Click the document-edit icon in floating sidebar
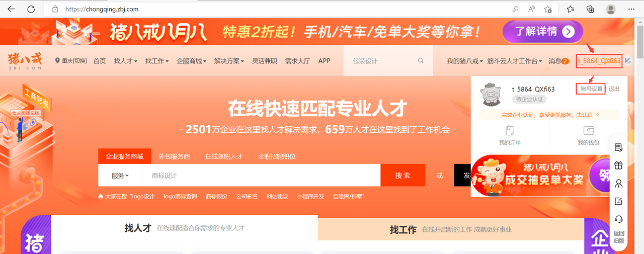 click(619, 147)
